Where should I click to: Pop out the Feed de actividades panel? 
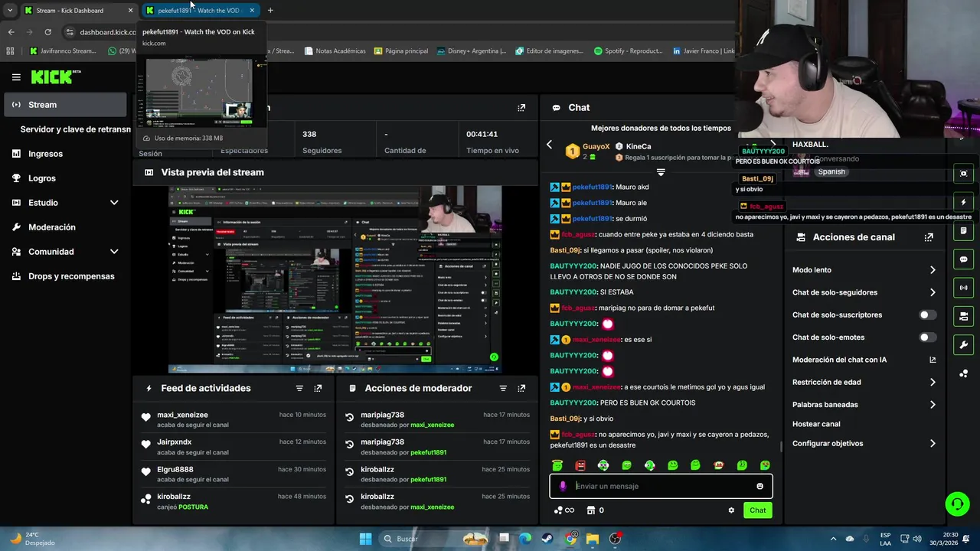pyautogui.click(x=318, y=388)
